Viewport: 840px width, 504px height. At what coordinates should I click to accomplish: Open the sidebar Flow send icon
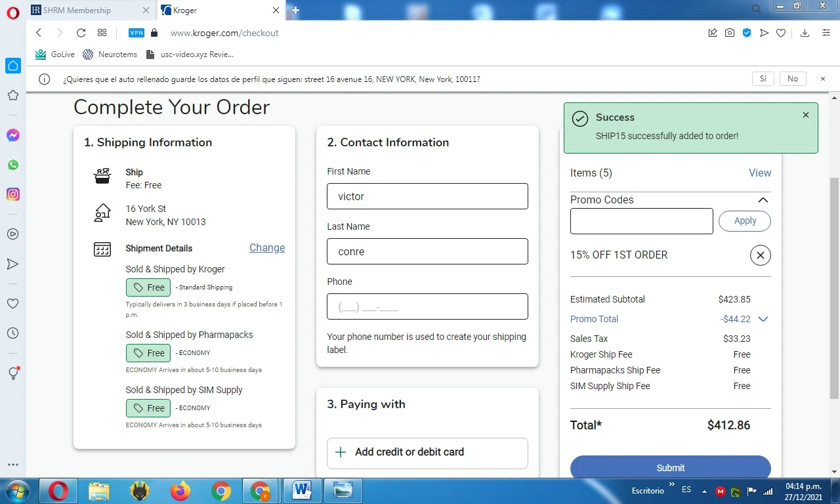click(x=13, y=264)
